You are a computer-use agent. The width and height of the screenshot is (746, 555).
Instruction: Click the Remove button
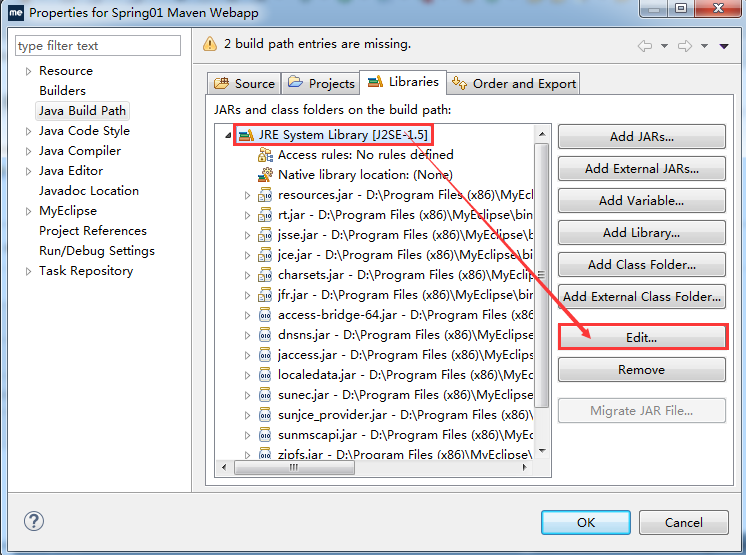pos(642,370)
